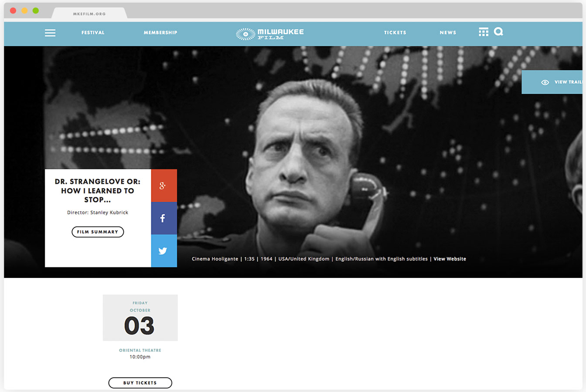586x392 pixels.
Task: Click the Milwaukee Film logo
Action: (270, 34)
